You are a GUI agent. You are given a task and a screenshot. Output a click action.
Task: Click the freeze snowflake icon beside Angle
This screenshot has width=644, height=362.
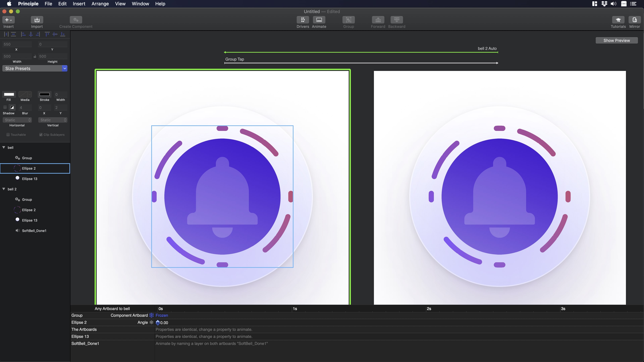151,322
